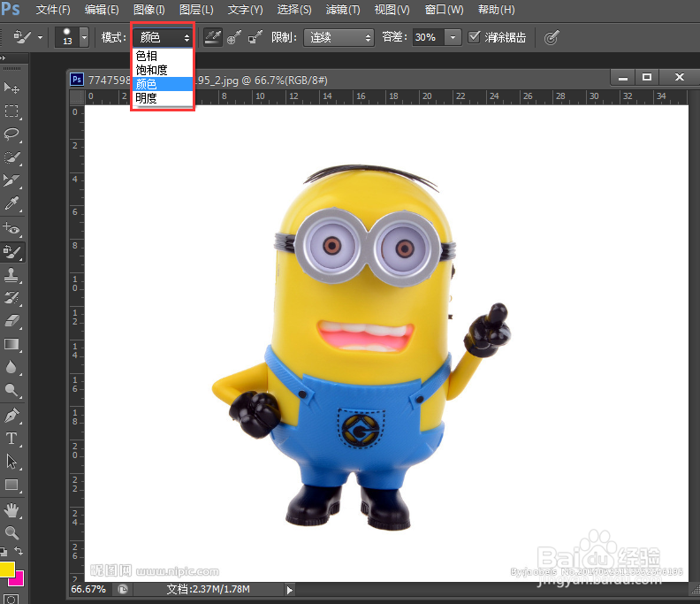This screenshot has height=604, width=700.
Task: Open the 图像(I) menu
Action: coord(149,10)
